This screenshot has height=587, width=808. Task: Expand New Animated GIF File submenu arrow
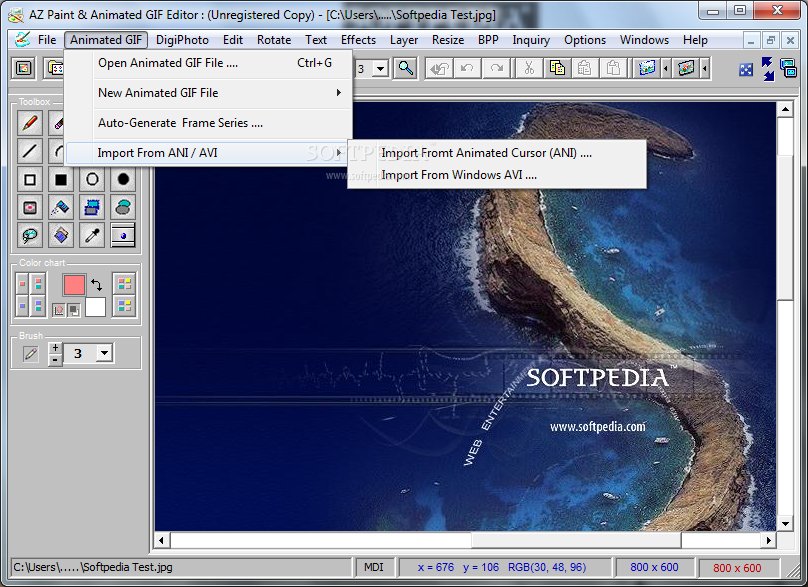pos(339,93)
